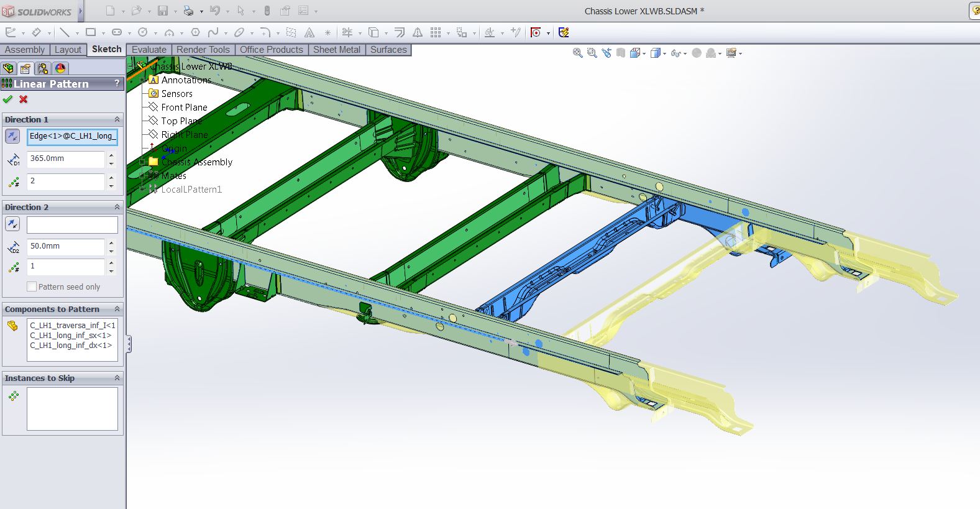The image size is (980, 509).
Task: Click the Save icon in the title toolbar
Action: (163, 11)
